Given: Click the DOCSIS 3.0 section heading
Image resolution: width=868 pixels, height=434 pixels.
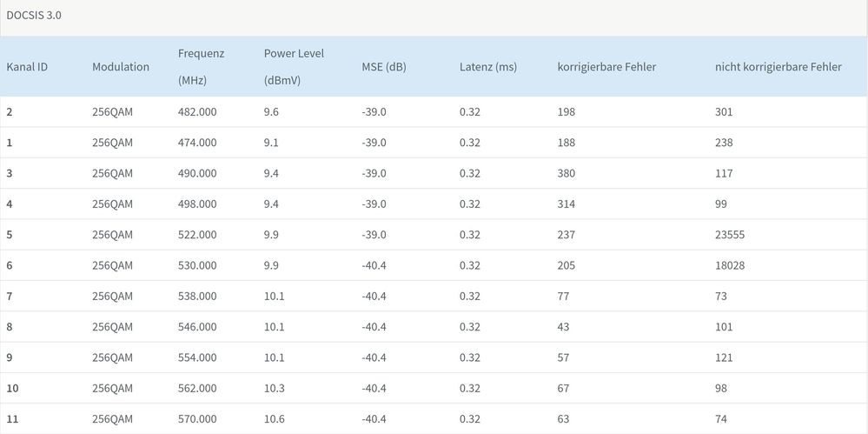Looking at the screenshot, I should click(x=34, y=15).
